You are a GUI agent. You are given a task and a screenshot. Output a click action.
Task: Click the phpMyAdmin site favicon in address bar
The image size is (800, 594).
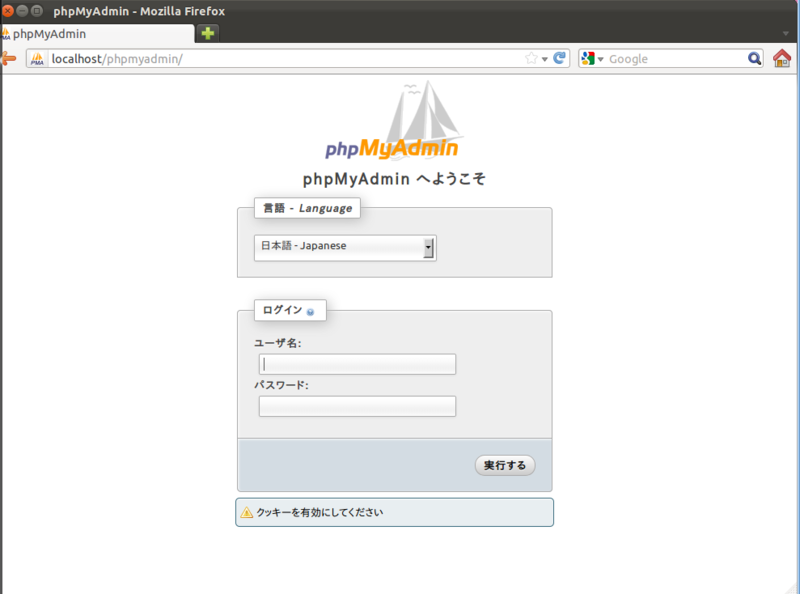[x=37, y=59]
